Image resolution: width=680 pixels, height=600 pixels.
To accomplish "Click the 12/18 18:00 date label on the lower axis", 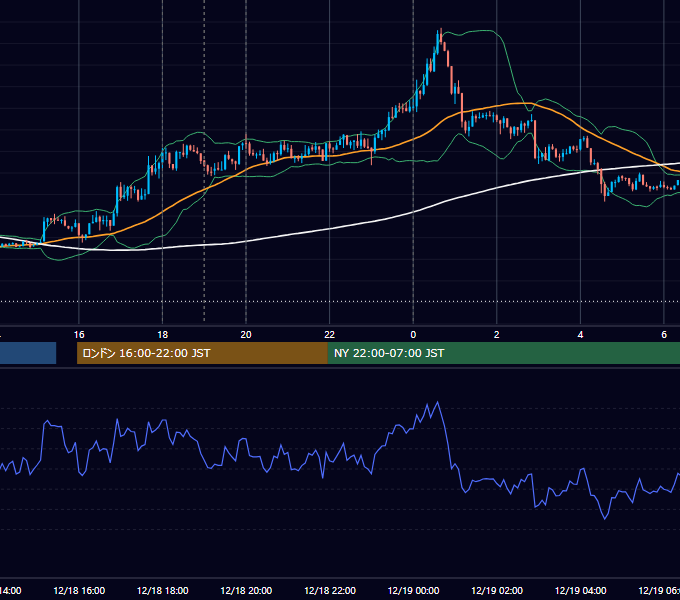I will [x=163, y=591].
